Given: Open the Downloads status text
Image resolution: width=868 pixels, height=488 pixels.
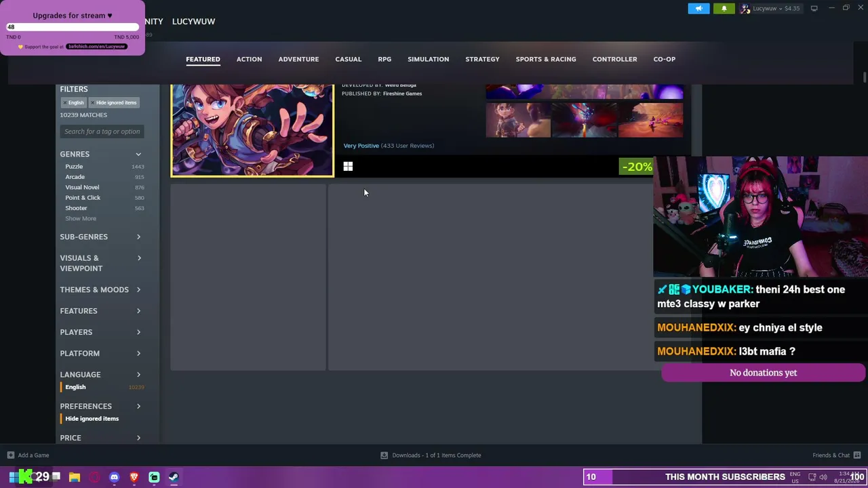Looking at the screenshot, I should coord(437,455).
